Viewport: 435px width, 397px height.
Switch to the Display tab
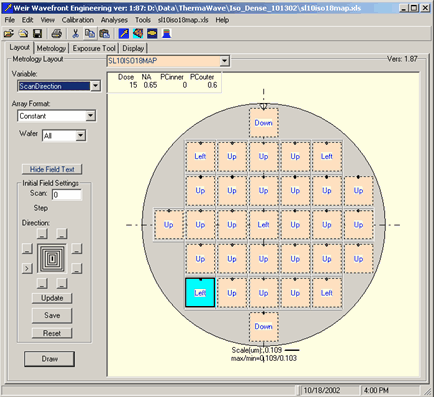tap(133, 48)
